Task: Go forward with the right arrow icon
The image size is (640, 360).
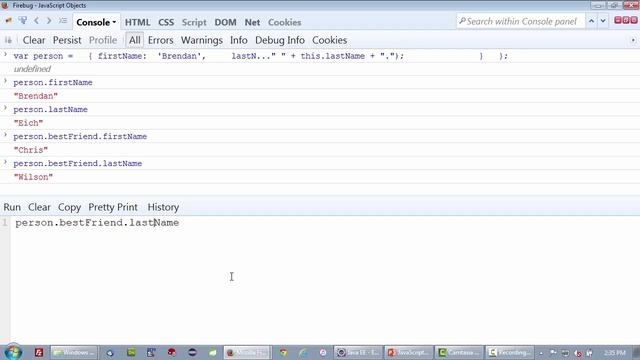Action: pos(49,21)
